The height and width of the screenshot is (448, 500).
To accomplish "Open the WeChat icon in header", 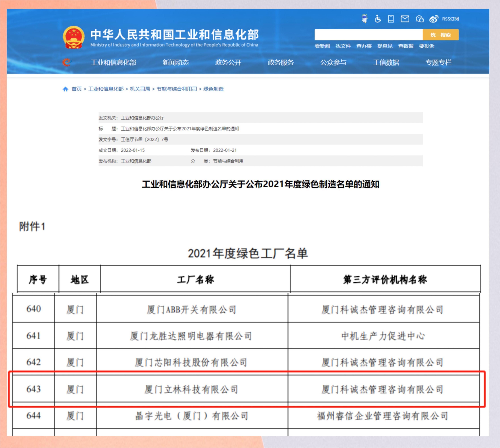I will pyautogui.click(x=419, y=19).
